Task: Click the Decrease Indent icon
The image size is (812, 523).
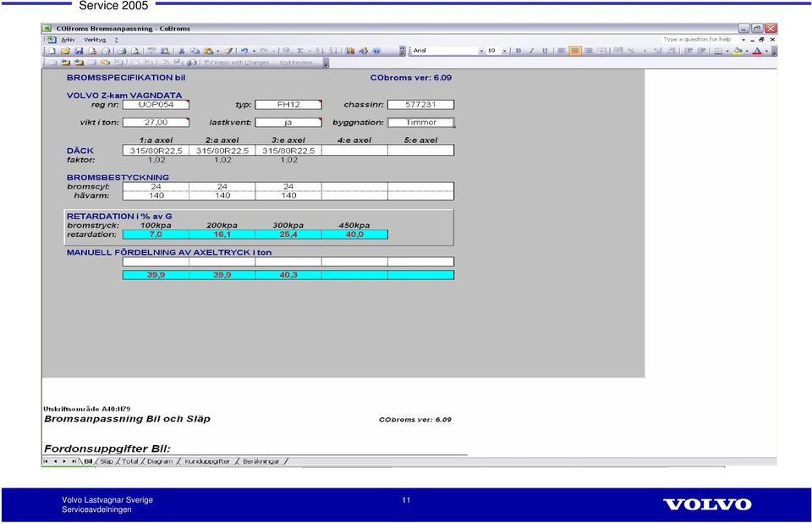Action: click(x=689, y=51)
